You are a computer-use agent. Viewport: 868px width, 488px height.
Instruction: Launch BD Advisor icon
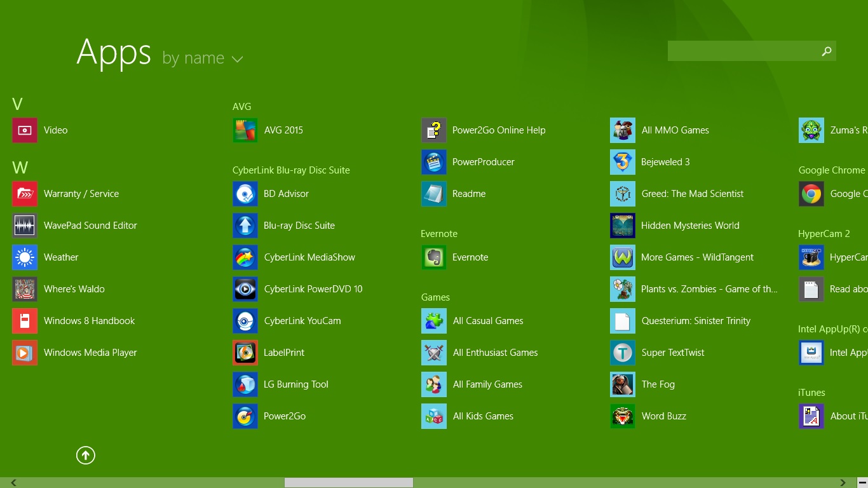pyautogui.click(x=245, y=194)
